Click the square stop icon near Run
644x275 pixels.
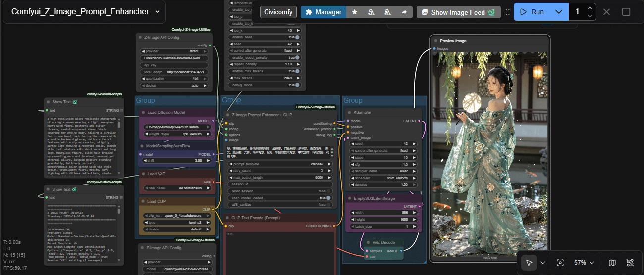coord(626,12)
